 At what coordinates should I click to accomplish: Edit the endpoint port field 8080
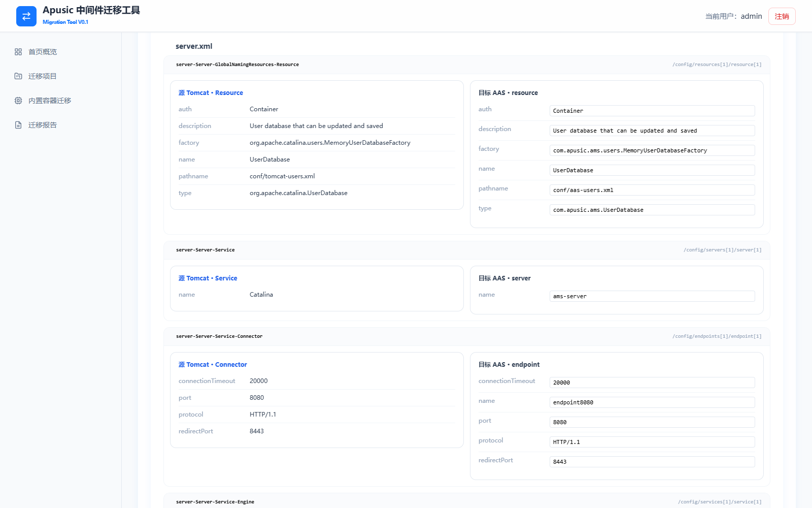coord(652,422)
